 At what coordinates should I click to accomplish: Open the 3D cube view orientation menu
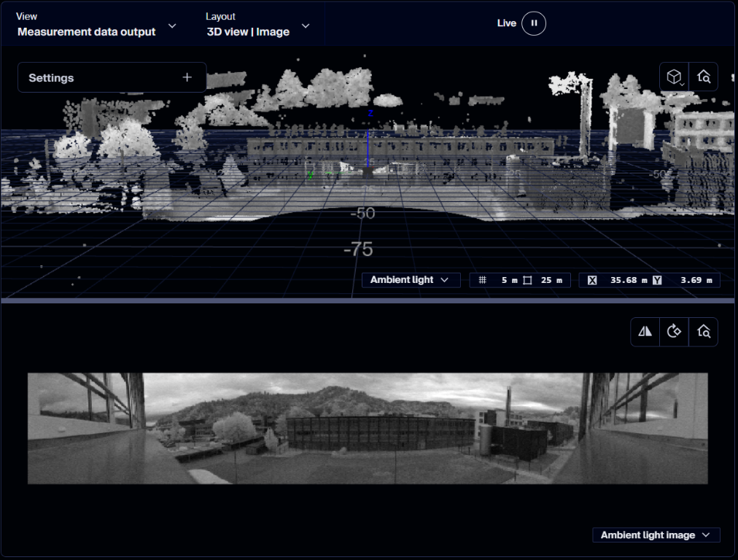pyautogui.click(x=674, y=77)
